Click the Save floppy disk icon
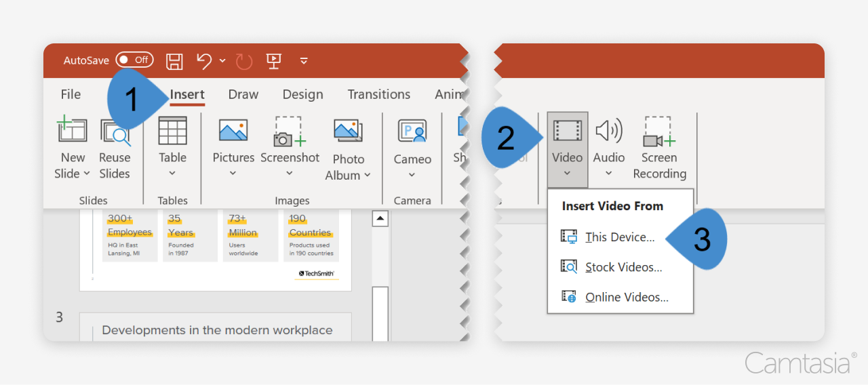This screenshot has height=385, width=868. coord(174,61)
